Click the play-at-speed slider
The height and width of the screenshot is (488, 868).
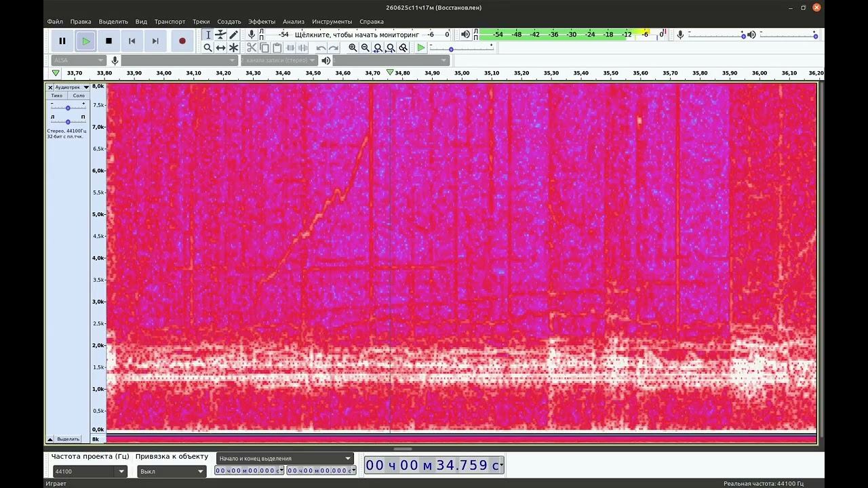click(x=462, y=48)
